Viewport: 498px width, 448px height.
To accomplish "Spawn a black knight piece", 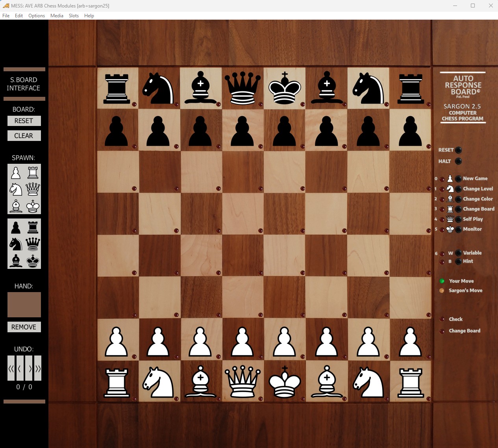I will pyautogui.click(x=16, y=244).
